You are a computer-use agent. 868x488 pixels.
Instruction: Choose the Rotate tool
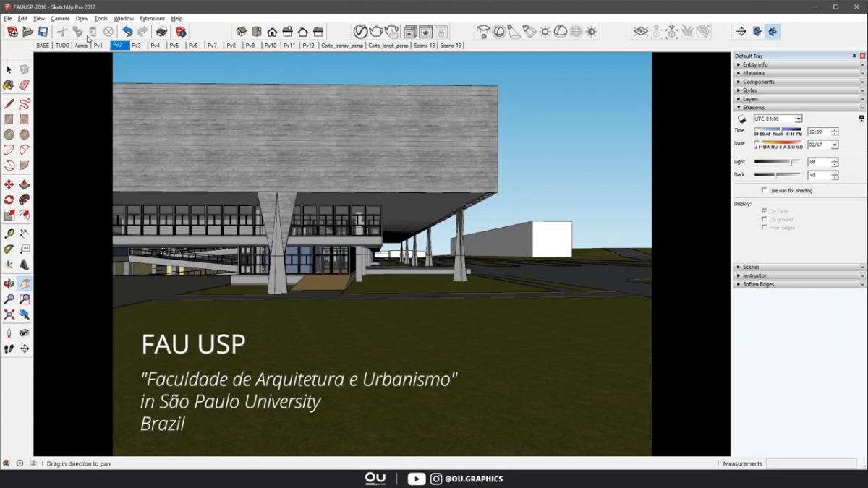tap(9, 200)
